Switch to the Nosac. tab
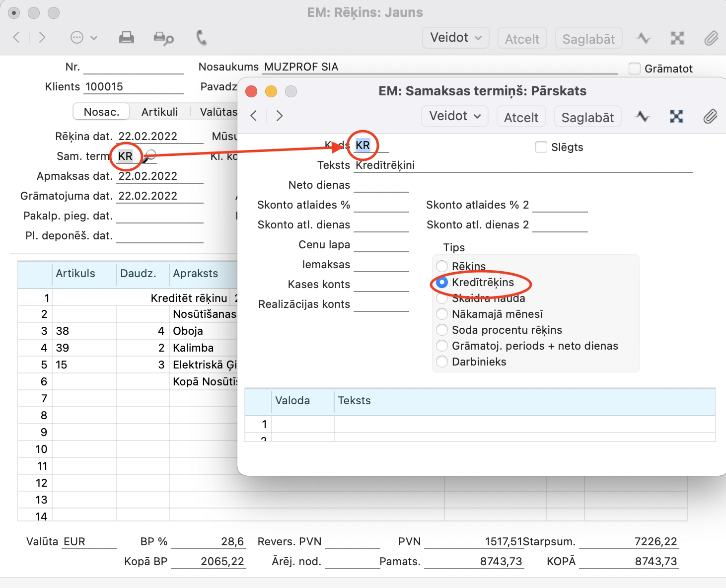 pos(101,112)
